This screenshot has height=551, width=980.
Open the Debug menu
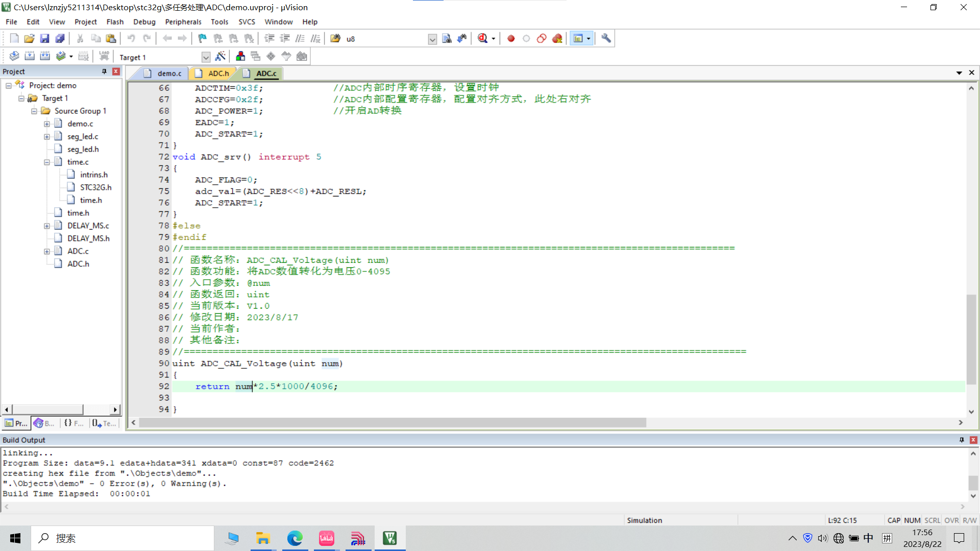point(144,22)
